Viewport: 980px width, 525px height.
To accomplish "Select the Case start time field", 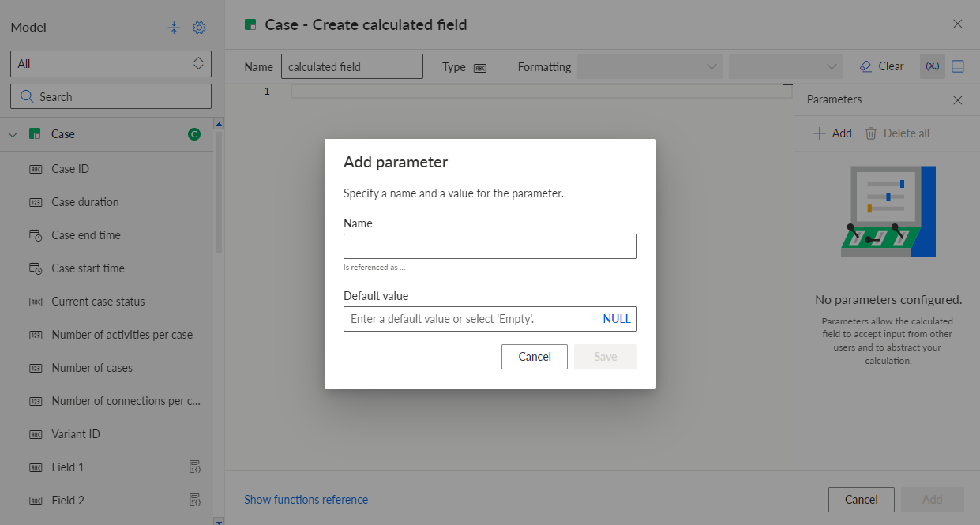I will pos(88,268).
